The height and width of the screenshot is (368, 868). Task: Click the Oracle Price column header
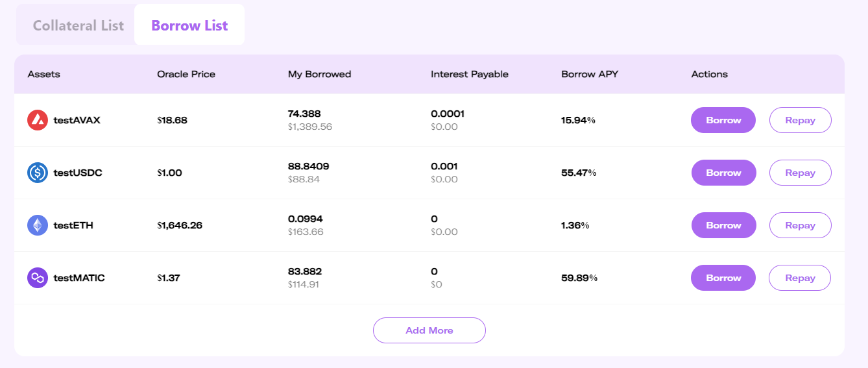[x=186, y=74]
